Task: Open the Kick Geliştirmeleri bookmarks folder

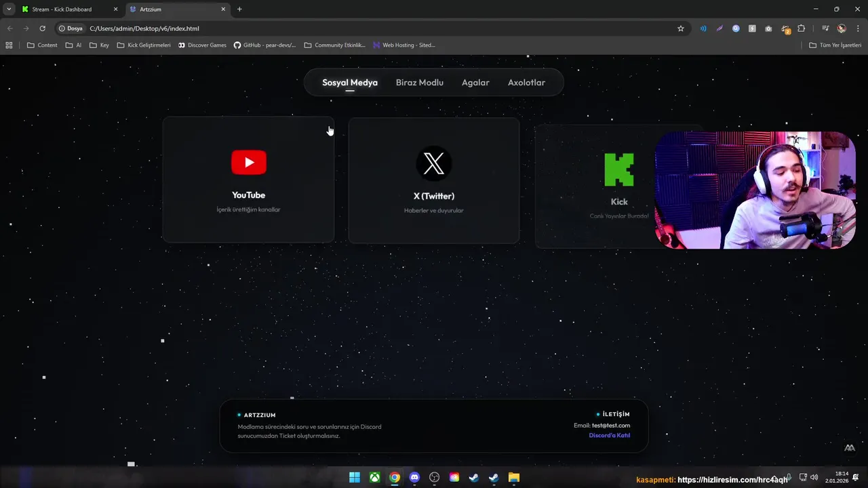Action: tap(144, 45)
